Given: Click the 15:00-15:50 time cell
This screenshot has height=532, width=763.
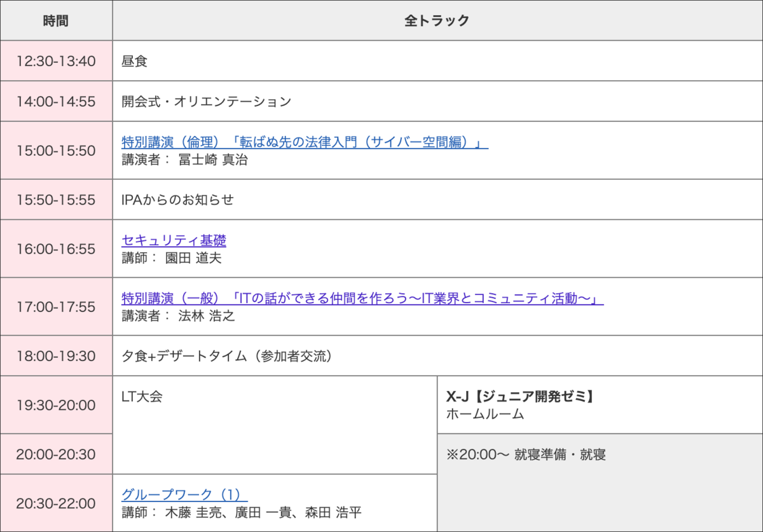Looking at the screenshot, I should click(x=56, y=151).
